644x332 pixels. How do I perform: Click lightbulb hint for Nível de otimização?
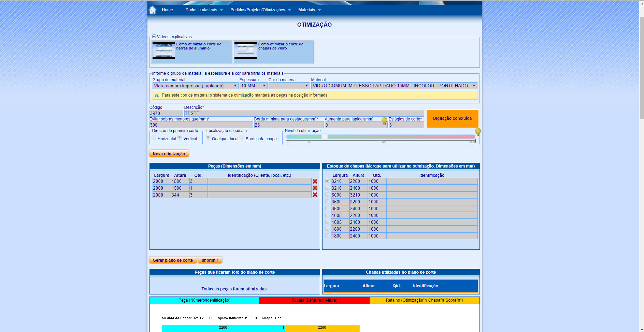pyautogui.click(x=478, y=131)
